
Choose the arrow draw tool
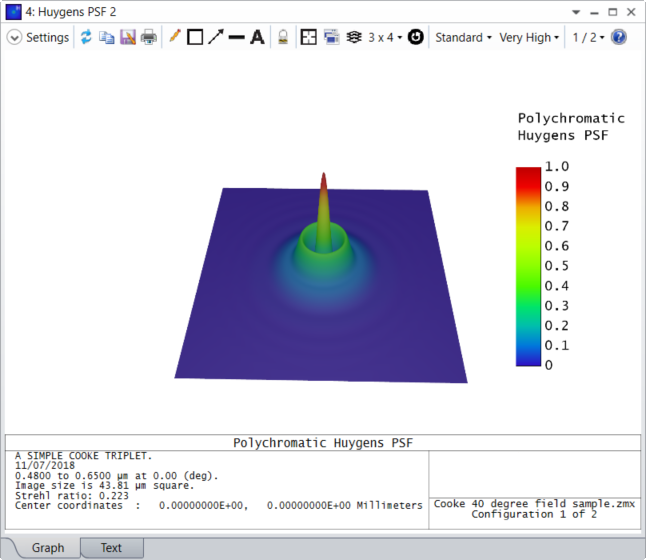click(x=216, y=37)
